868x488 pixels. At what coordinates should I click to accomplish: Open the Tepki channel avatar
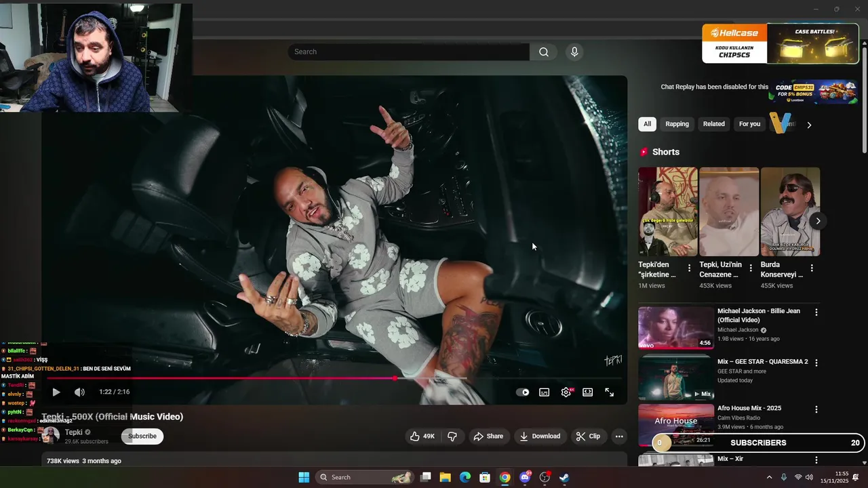[50, 435]
